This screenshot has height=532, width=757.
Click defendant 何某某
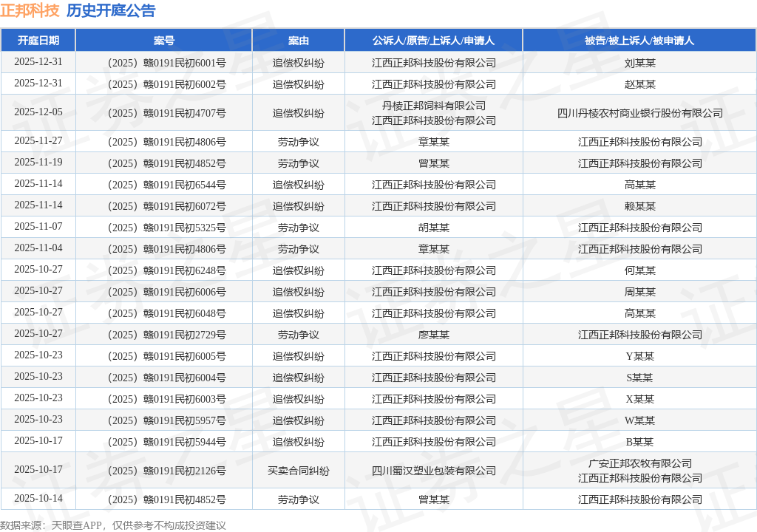639,270
